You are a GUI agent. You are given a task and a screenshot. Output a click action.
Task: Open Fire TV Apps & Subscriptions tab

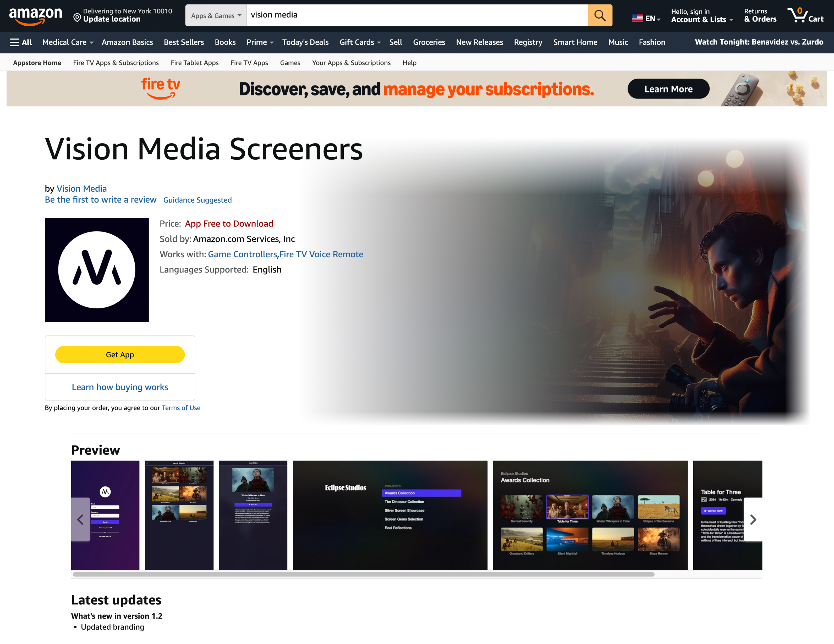pyautogui.click(x=116, y=63)
